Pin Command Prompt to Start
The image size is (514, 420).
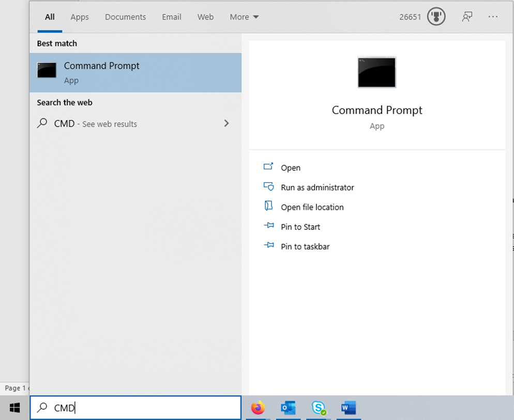coord(300,226)
